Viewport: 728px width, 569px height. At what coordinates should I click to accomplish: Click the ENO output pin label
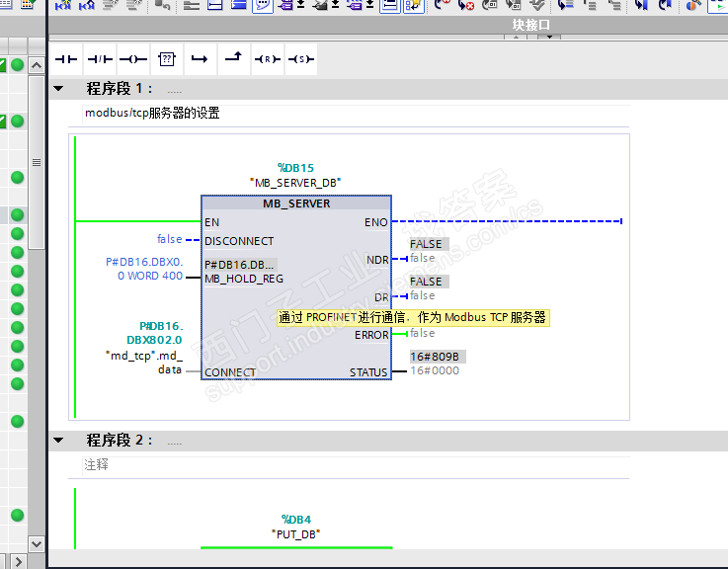(x=375, y=222)
